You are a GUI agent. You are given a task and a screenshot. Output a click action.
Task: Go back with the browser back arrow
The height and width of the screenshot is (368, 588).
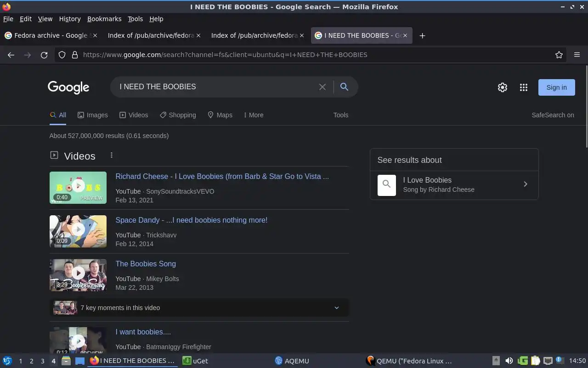coord(11,55)
